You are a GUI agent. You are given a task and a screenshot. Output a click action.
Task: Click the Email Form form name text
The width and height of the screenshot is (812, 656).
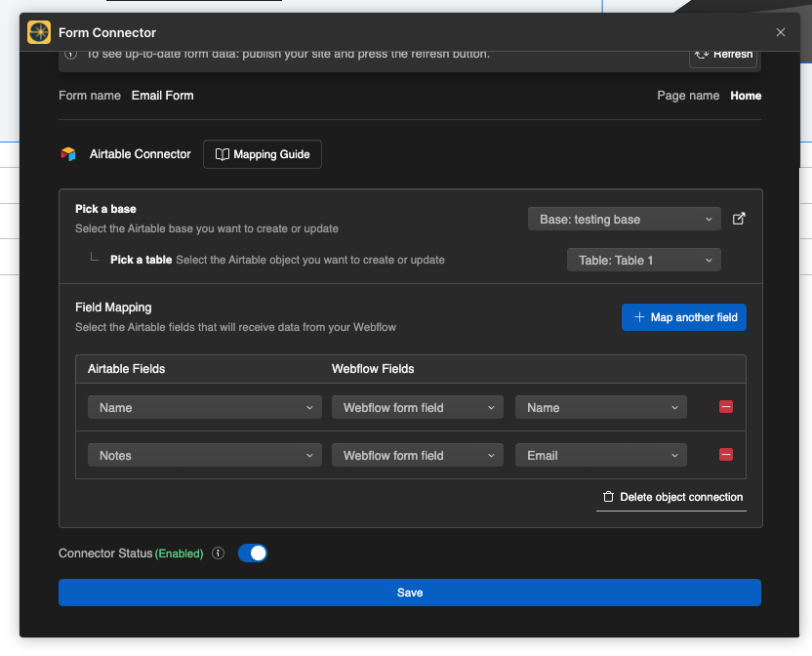click(163, 96)
